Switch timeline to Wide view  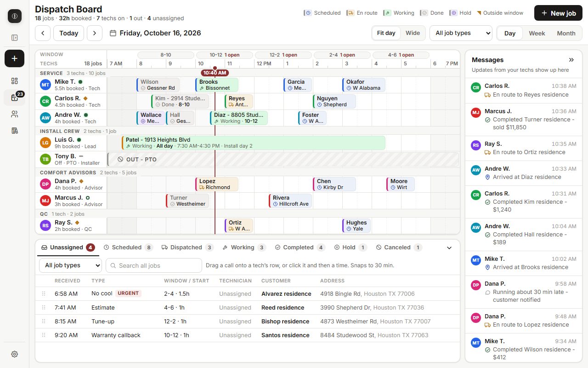413,33
